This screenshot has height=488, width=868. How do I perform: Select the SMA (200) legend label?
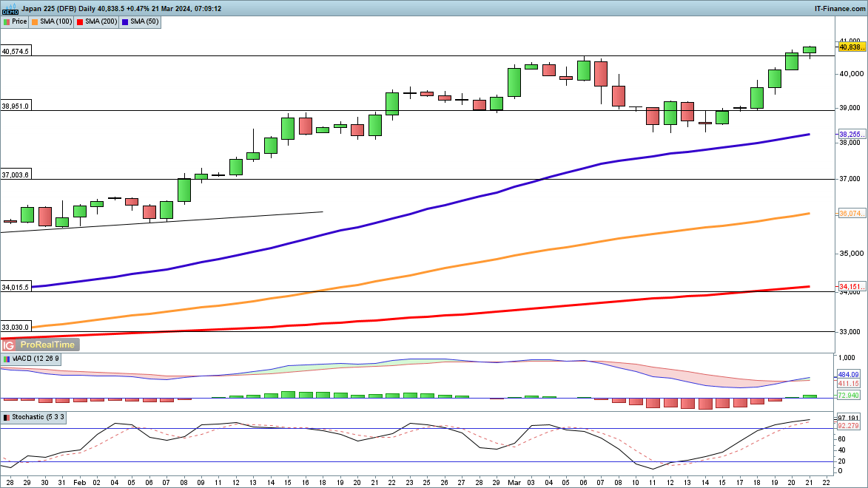(101, 22)
